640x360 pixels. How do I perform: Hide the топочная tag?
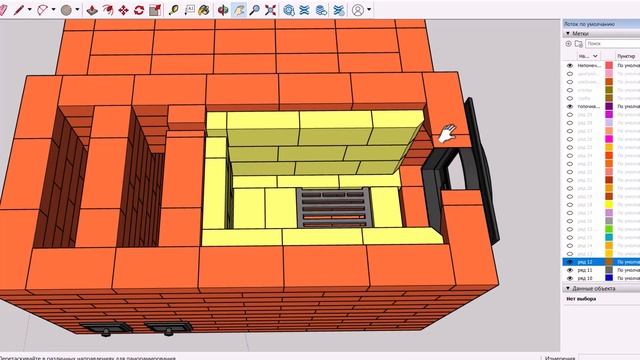coord(570,107)
